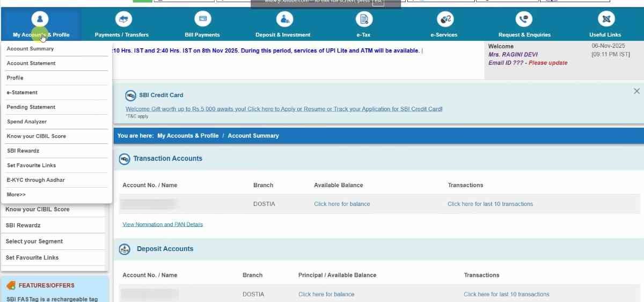Screen dimensions: 644x302
Task: Click the e-Tax document icon
Action: click(364, 19)
